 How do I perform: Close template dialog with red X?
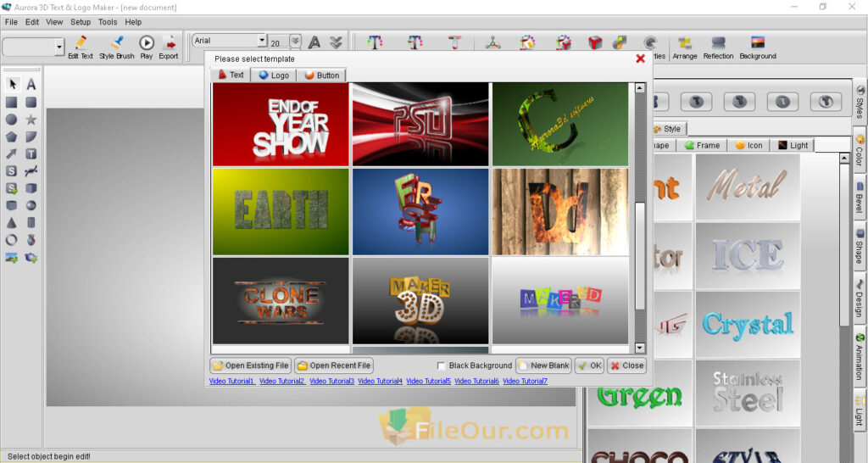(x=640, y=59)
